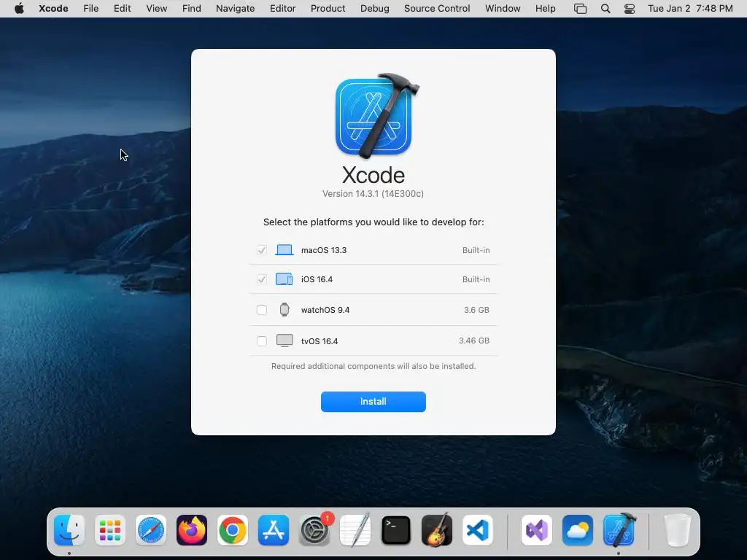Screen dimensions: 747x560
Task: Launch Google Chrome from the Dock
Action: pos(233,530)
